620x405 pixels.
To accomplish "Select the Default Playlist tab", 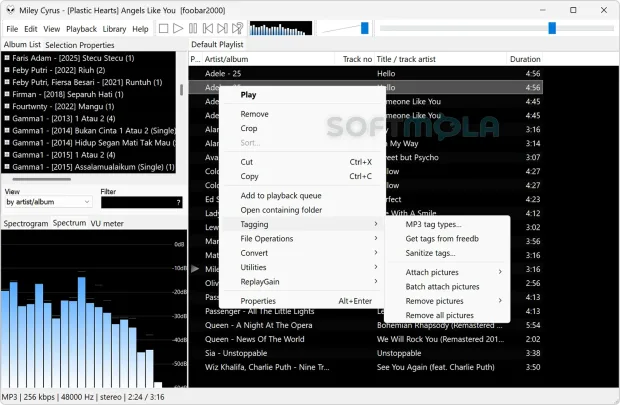I will point(217,44).
